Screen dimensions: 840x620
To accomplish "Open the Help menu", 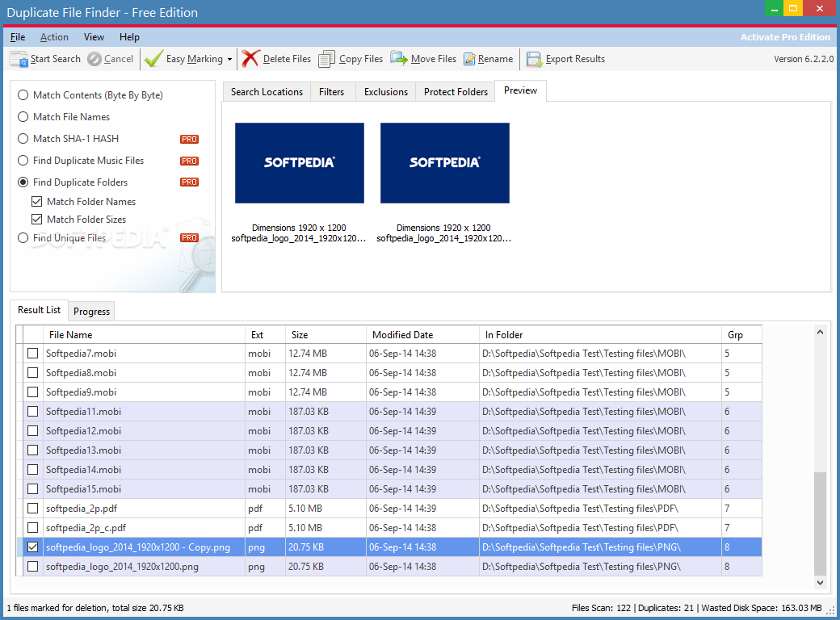I will (x=129, y=37).
